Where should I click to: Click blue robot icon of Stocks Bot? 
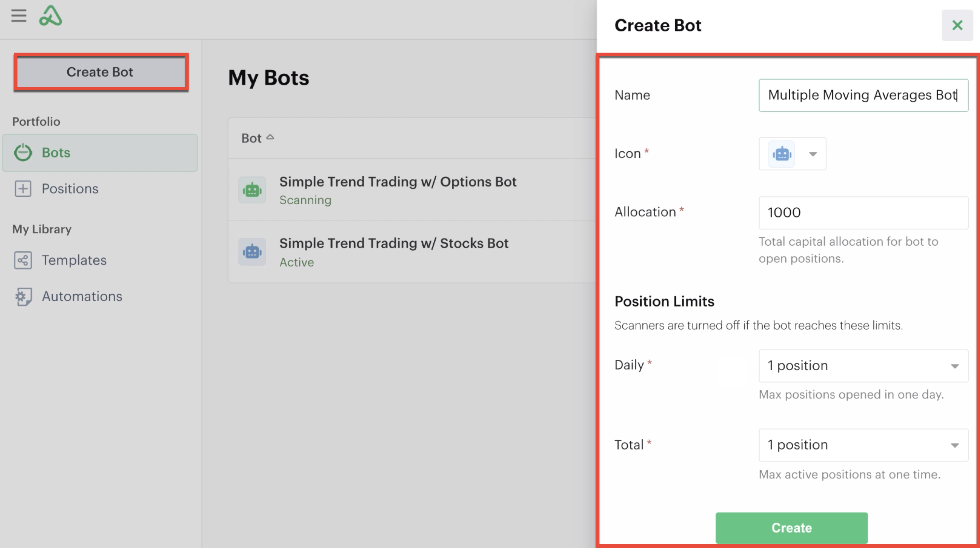point(252,252)
